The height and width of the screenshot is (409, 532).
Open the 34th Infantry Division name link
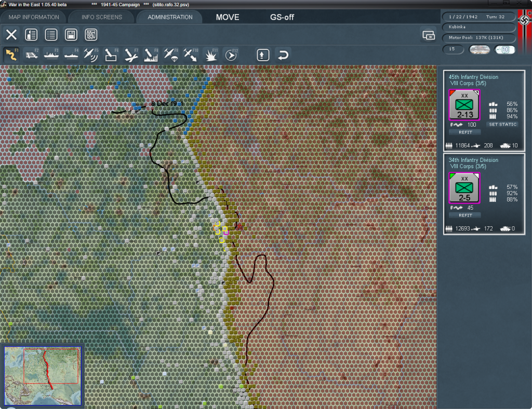click(473, 160)
